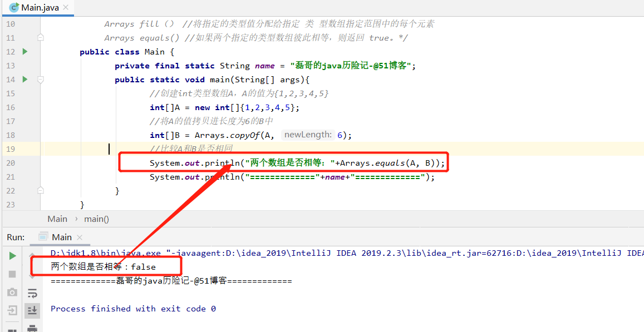Run main method from line 14 gutter
Screen dimensions: 644x332
24,79
